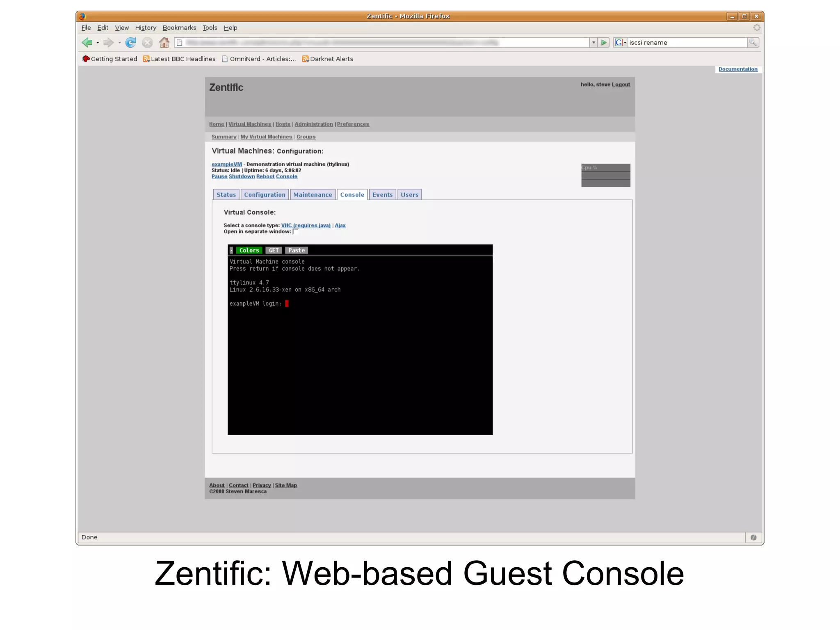Screen dimensions: 840x630
Task: Click the page icon in address bar
Action: point(180,42)
